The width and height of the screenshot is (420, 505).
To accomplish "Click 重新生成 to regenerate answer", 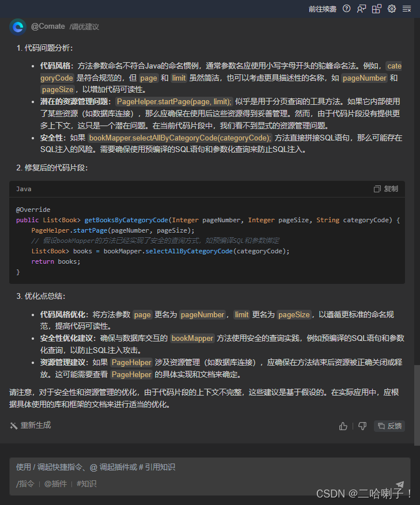I will (x=31, y=426).
